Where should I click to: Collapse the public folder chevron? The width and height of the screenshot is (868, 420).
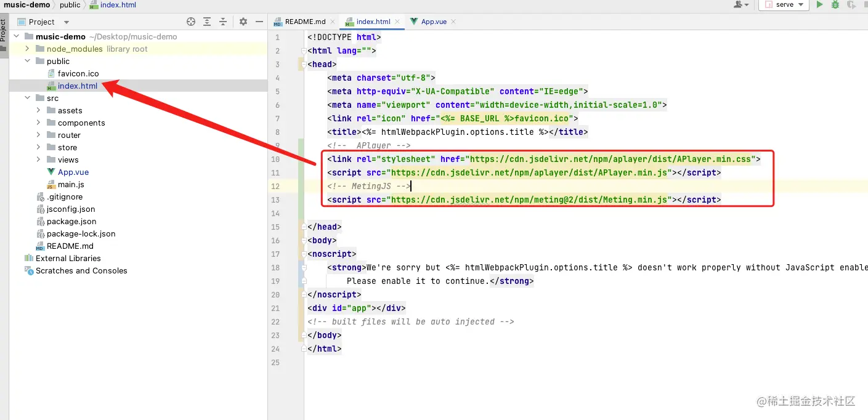(27, 61)
